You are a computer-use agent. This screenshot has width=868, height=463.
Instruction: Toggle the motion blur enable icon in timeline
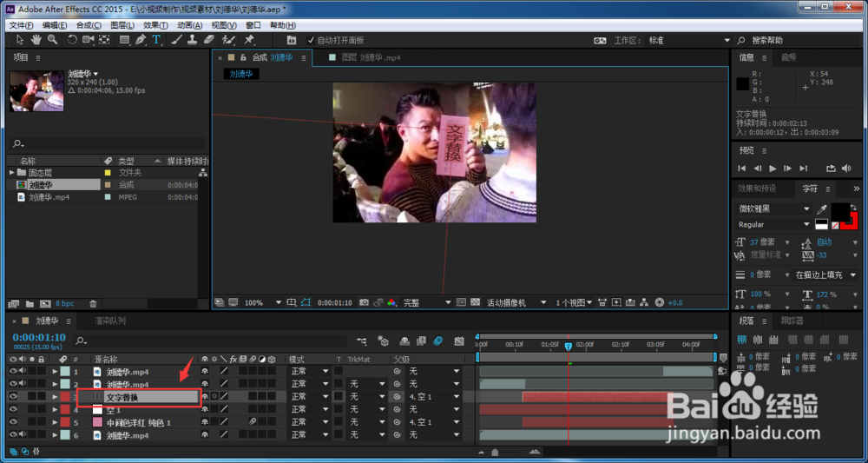click(437, 341)
